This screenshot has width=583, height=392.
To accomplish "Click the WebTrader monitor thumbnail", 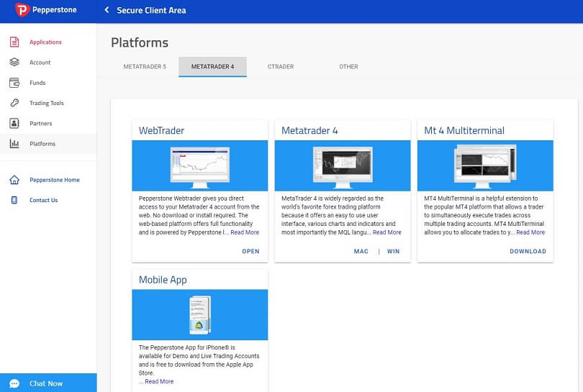I will pyautogui.click(x=199, y=166).
